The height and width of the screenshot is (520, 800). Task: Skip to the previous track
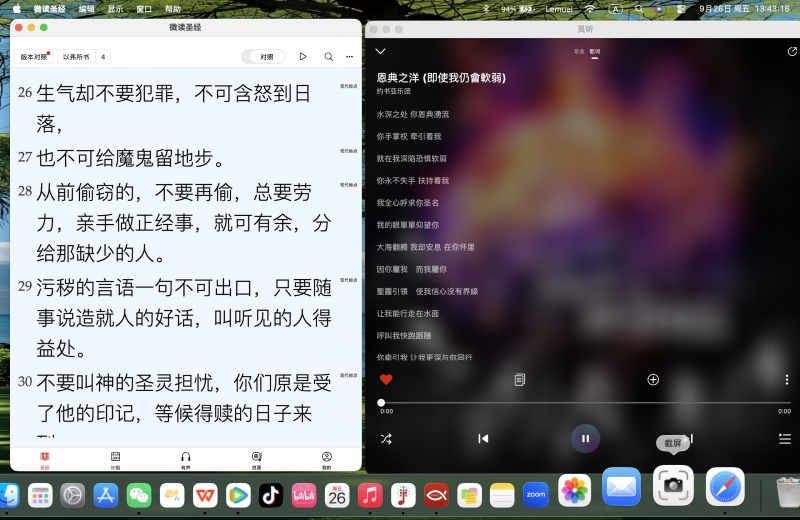(483, 438)
